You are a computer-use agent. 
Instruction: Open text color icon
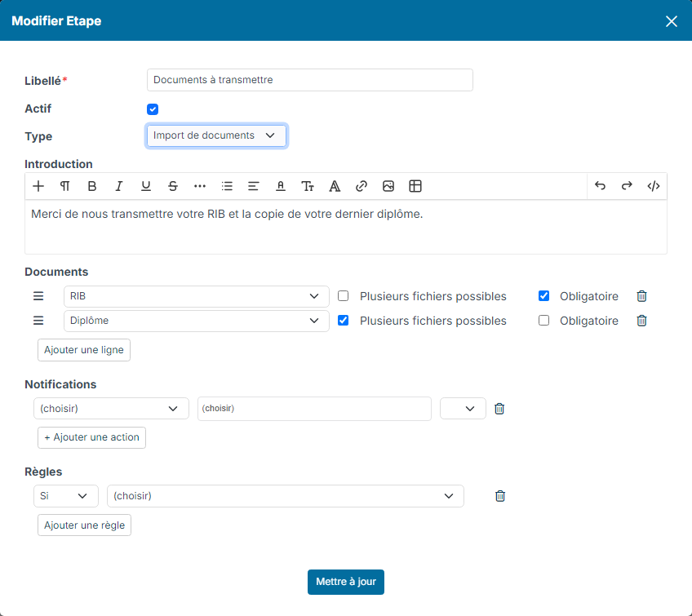(280, 186)
